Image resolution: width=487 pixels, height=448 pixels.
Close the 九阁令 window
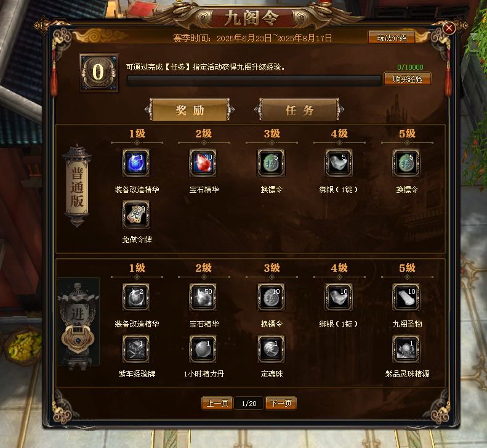[449, 28]
